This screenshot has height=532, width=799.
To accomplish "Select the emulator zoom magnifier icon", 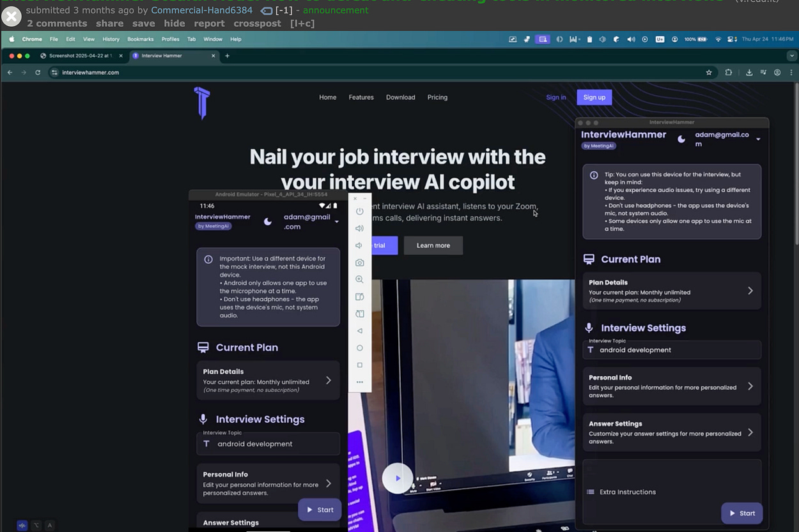I will click(360, 280).
